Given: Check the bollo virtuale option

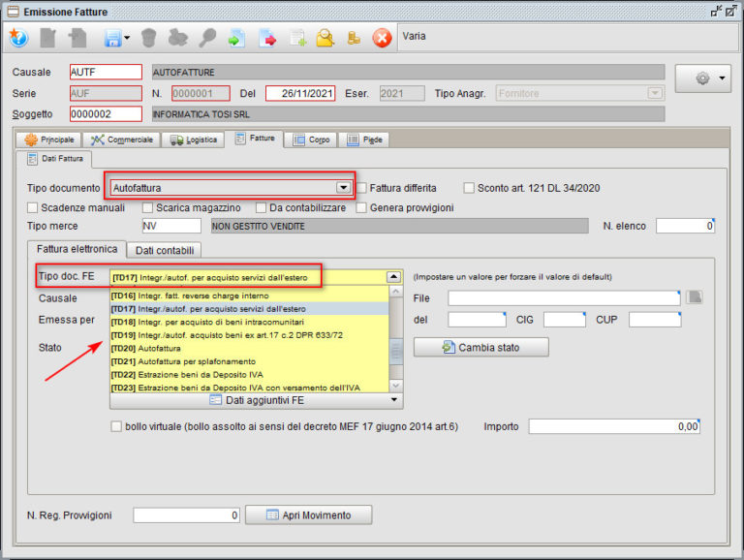Looking at the screenshot, I should [117, 426].
